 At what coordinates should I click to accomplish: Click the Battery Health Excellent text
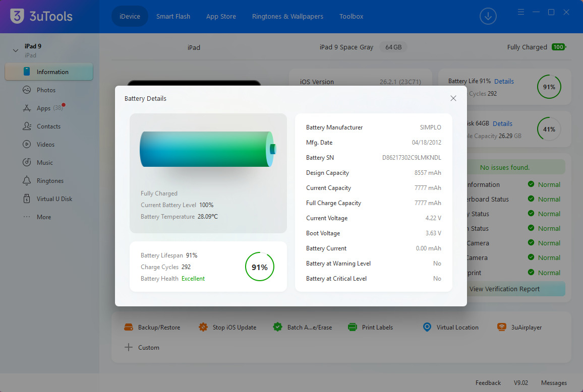pos(193,279)
